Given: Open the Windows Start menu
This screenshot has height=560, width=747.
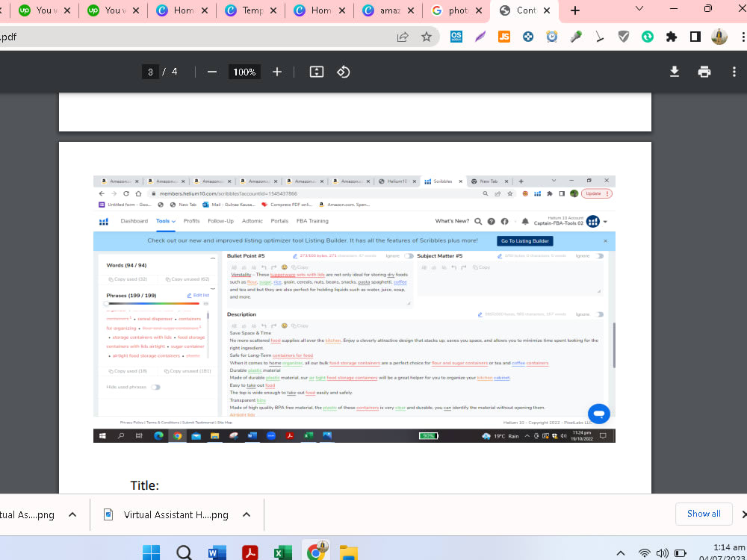Looking at the screenshot, I should pos(152,553).
